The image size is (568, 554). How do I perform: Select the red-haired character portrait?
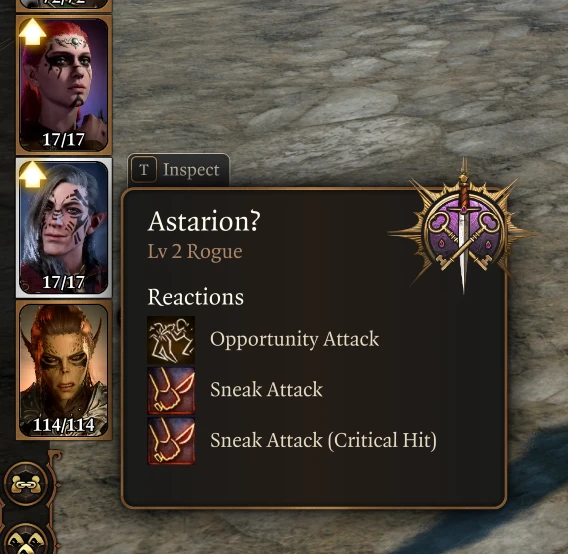64,85
